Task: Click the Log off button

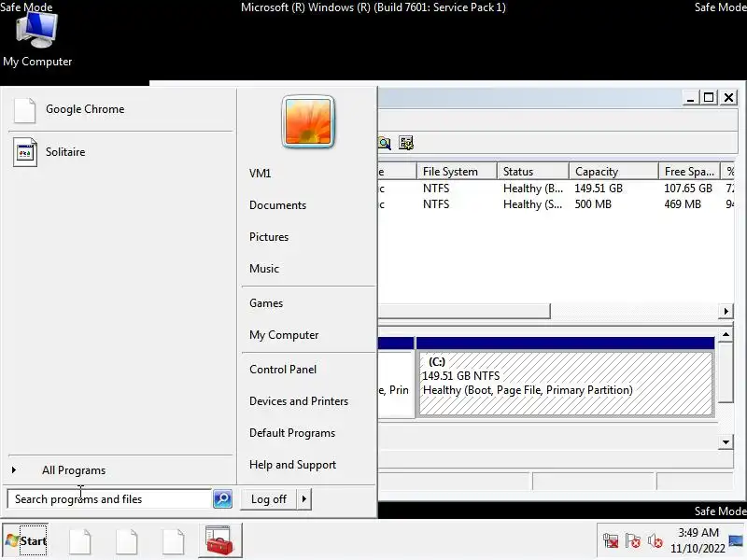Action: pos(269,499)
